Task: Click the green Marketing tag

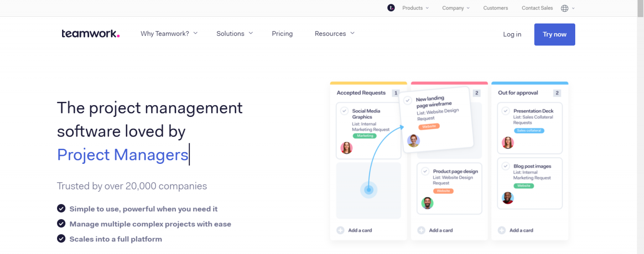Action: coord(364,136)
